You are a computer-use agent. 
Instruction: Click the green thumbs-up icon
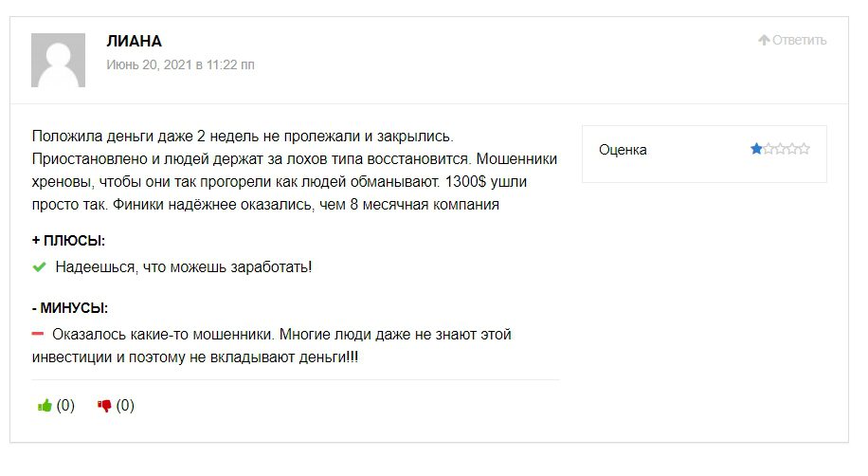tap(45, 406)
